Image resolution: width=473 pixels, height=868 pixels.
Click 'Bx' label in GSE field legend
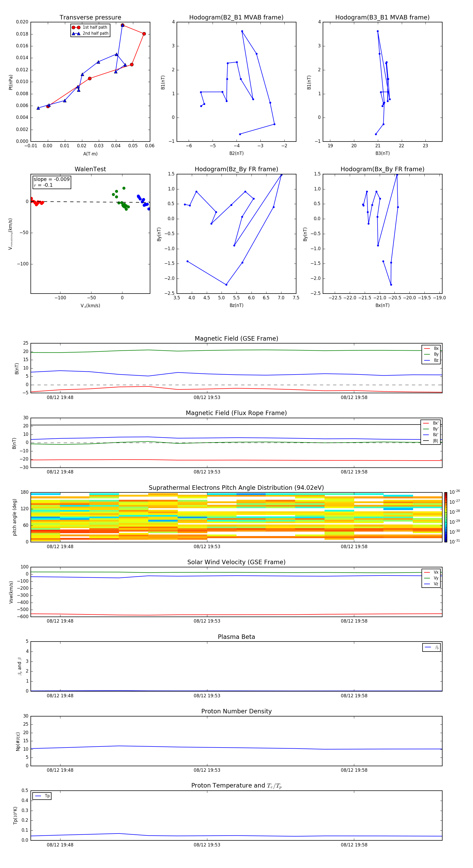pos(436,349)
